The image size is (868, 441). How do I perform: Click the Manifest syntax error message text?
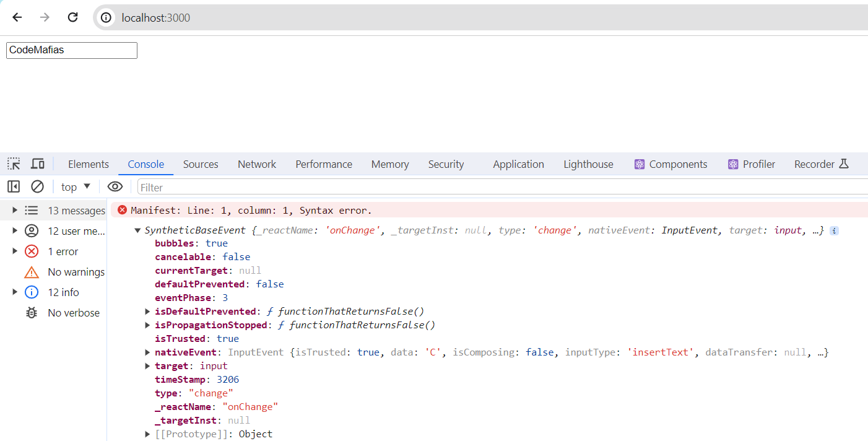(x=251, y=211)
